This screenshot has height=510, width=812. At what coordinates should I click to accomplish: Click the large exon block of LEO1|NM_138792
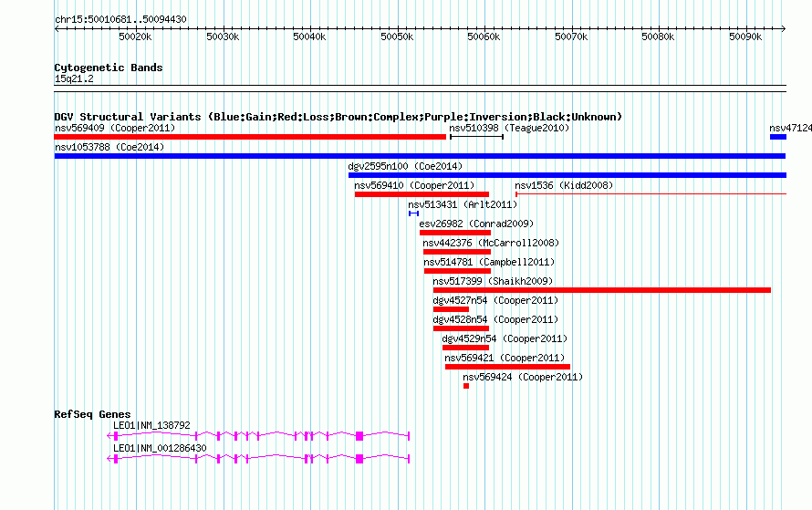click(x=359, y=436)
